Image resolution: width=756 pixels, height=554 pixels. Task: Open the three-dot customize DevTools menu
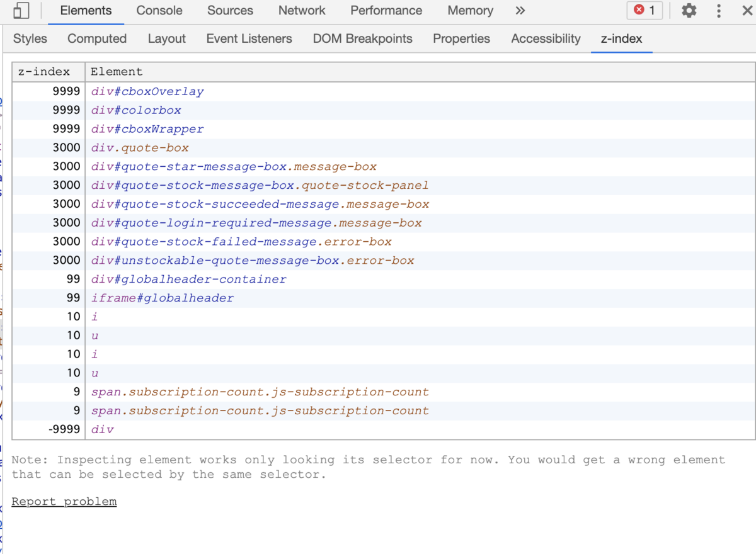tap(719, 11)
